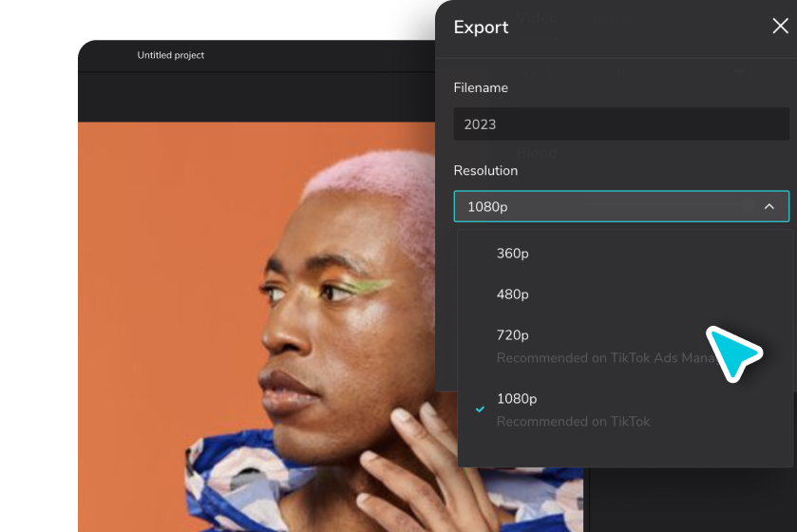This screenshot has height=532, width=797.
Task: Click the Untitled project title
Action: (x=171, y=55)
